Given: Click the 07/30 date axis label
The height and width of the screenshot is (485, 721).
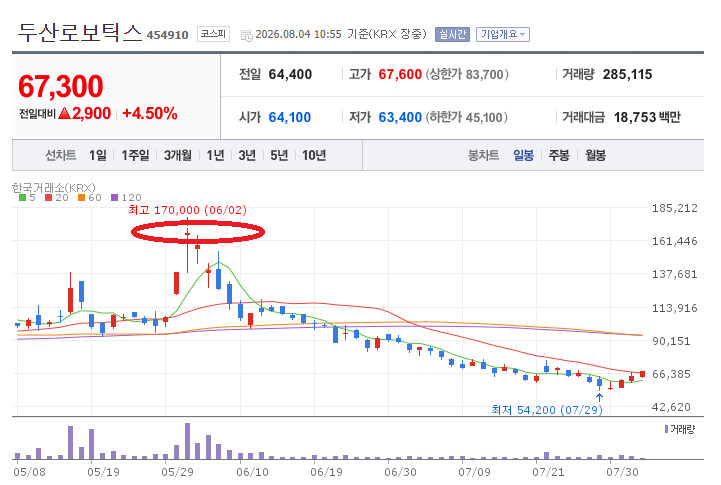Looking at the screenshot, I should 622,472.
